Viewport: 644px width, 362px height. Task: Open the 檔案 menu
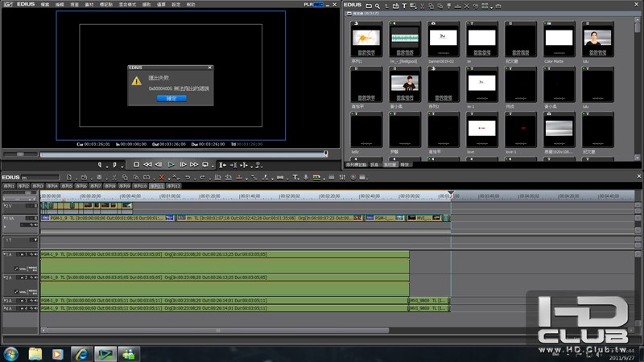point(45,5)
